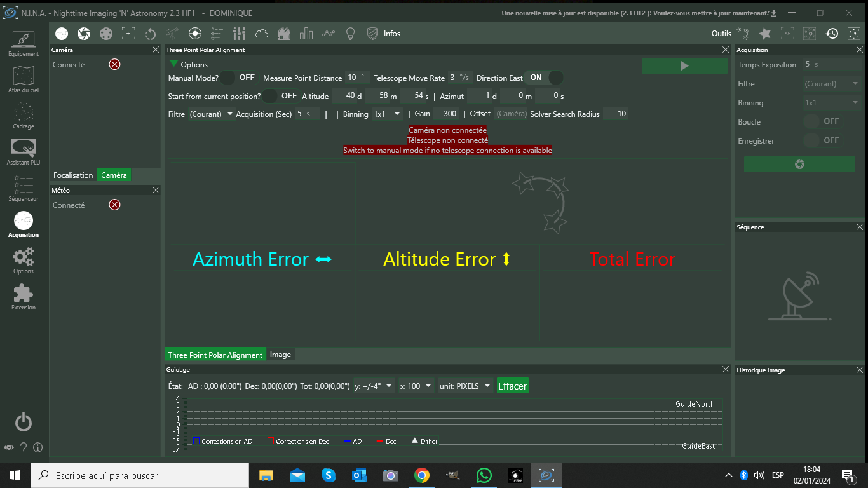
Task: Click the Gain value field
Action: tap(446, 114)
